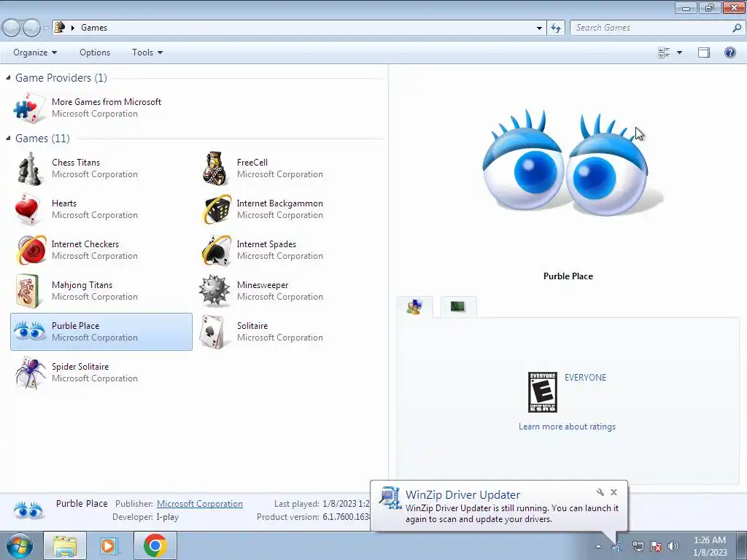Open the recent pages dropdown arrow

46,28
